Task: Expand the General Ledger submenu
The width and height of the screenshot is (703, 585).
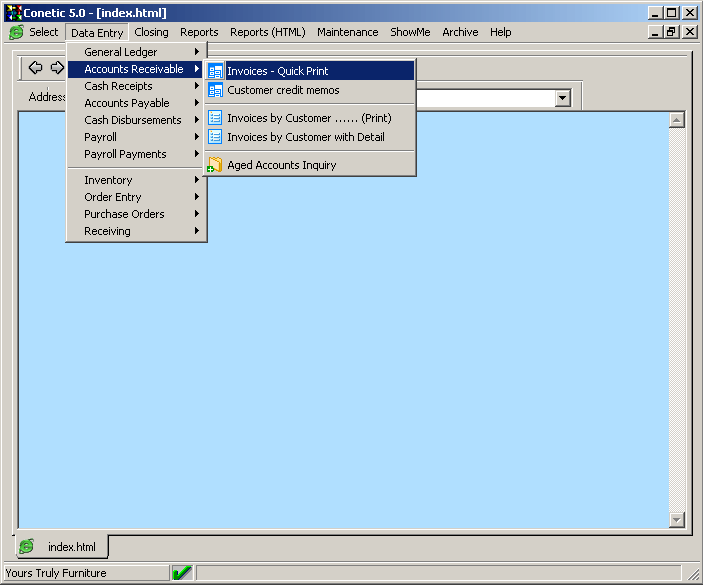Action: point(136,52)
